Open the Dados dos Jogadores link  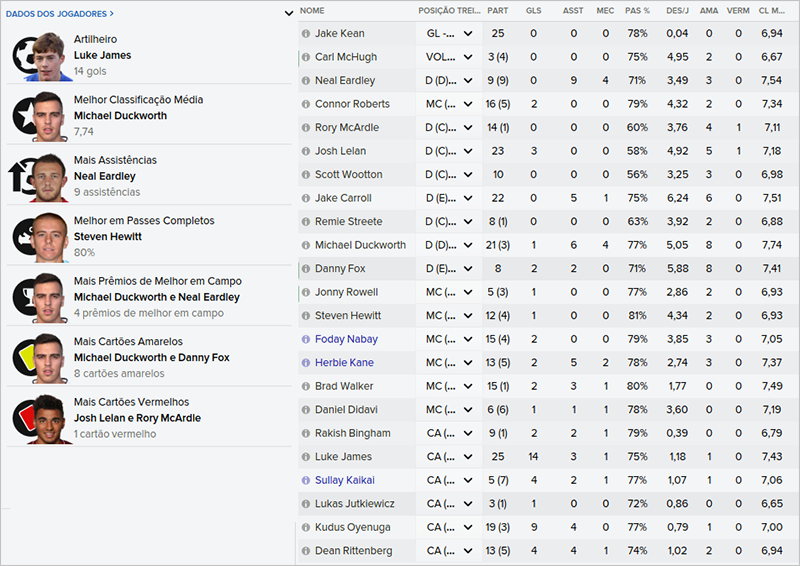pyautogui.click(x=60, y=14)
